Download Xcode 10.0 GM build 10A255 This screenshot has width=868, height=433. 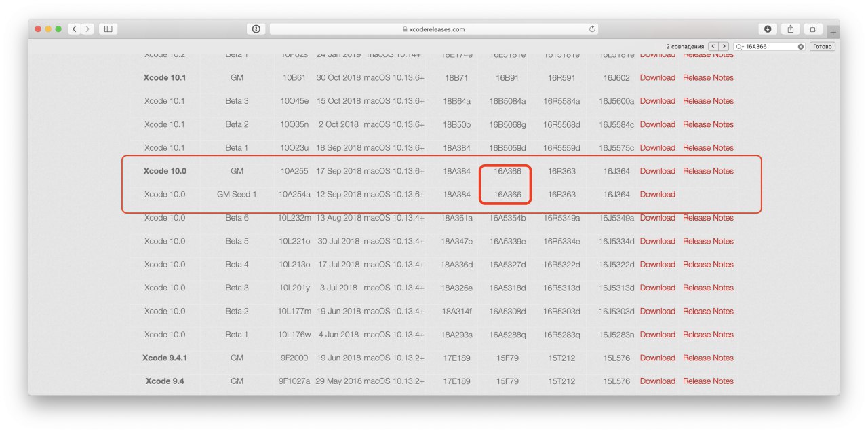tap(657, 171)
